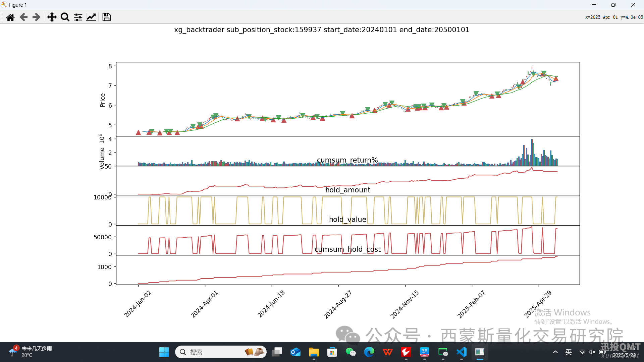Open WeChat from the taskbar
Viewport: 644px width, 362px height.
pos(351,352)
